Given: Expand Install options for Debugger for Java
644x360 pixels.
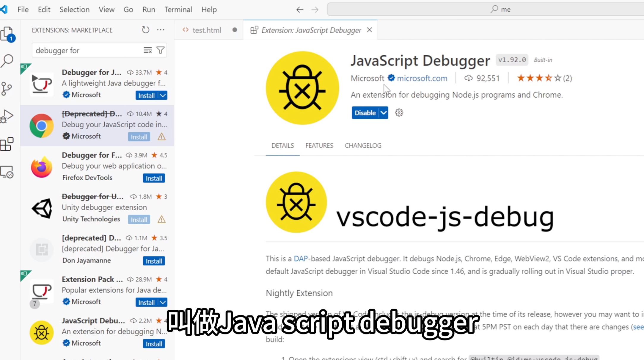Looking at the screenshot, I should coord(163,96).
